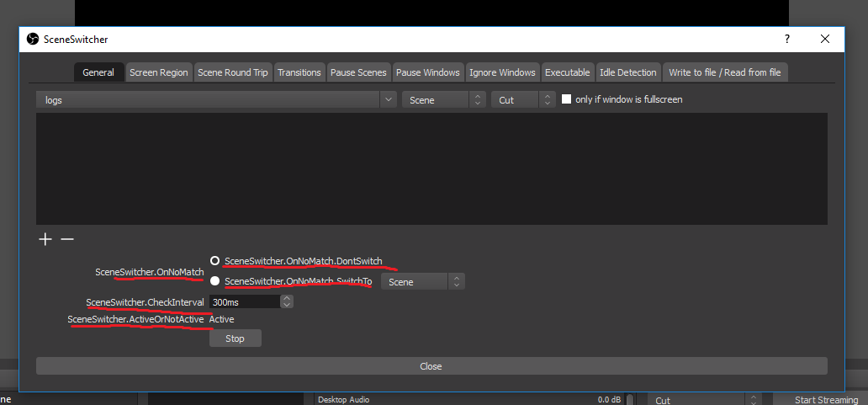Switch to the Idle Detection tab
868x405 pixels.
pyautogui.click(x=628, y=72)
